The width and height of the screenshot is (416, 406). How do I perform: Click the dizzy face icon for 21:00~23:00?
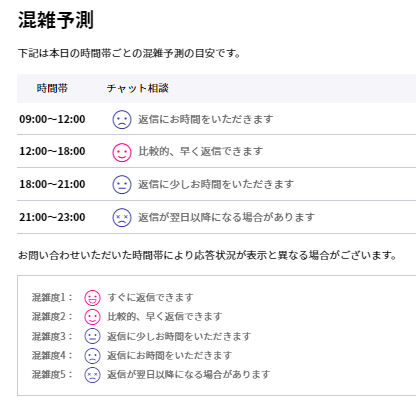tap(122, 218)
